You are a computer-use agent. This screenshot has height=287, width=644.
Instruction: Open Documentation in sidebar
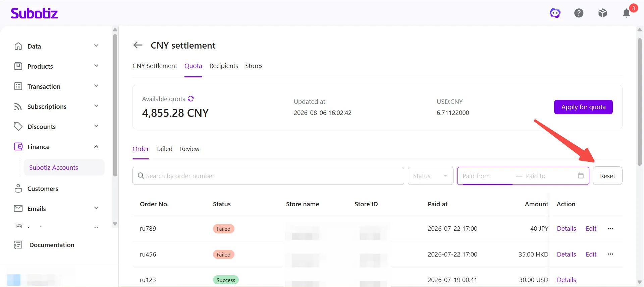[x=52, y=245]
